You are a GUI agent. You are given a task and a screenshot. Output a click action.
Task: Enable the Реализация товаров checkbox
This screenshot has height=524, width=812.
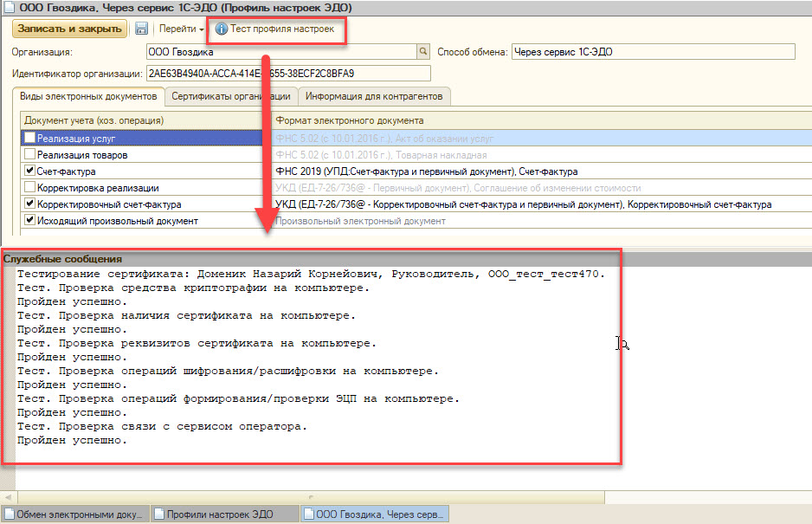(30, 154)
